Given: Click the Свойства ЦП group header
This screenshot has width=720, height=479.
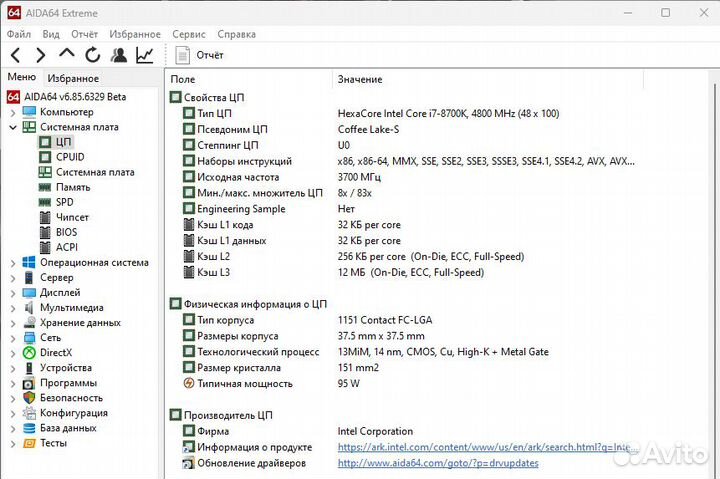Looking at the screenshot, I should point(207,97).
